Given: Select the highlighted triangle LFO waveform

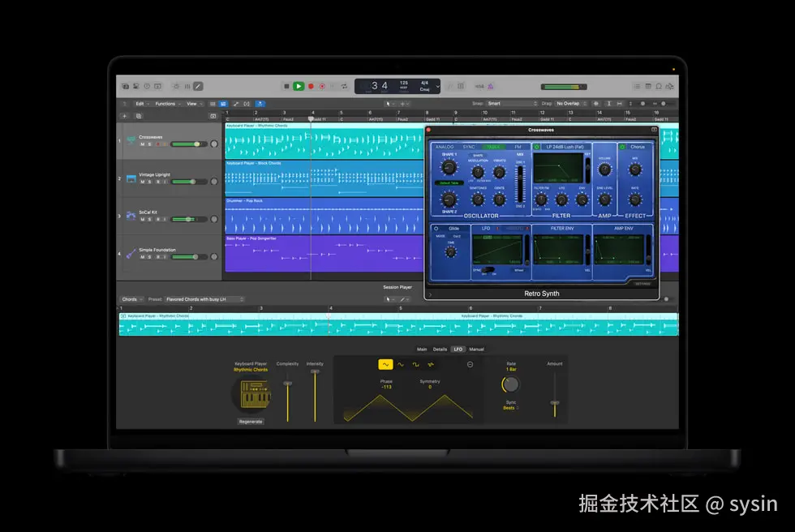Looking at the screenshot, I should 386,364.
